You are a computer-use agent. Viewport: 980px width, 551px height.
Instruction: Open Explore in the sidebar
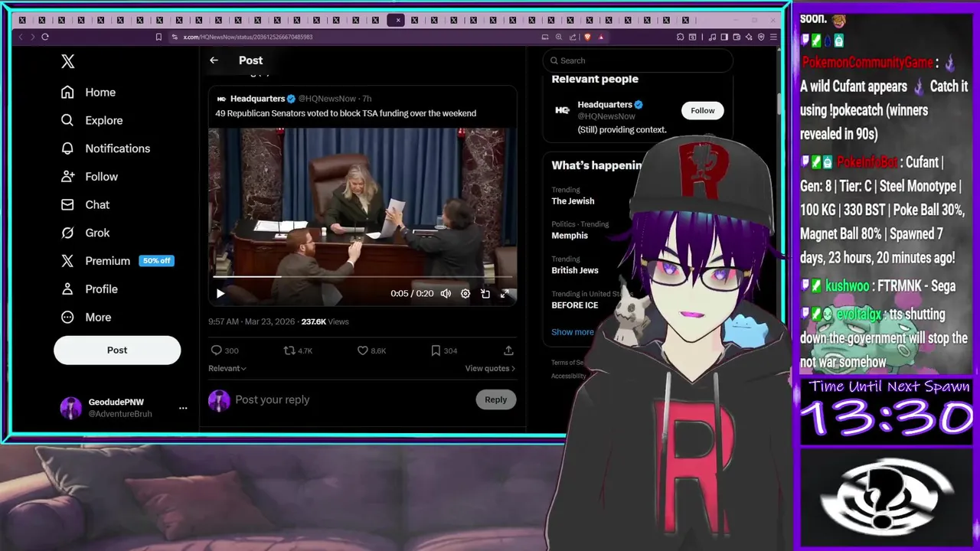(93, 121)
